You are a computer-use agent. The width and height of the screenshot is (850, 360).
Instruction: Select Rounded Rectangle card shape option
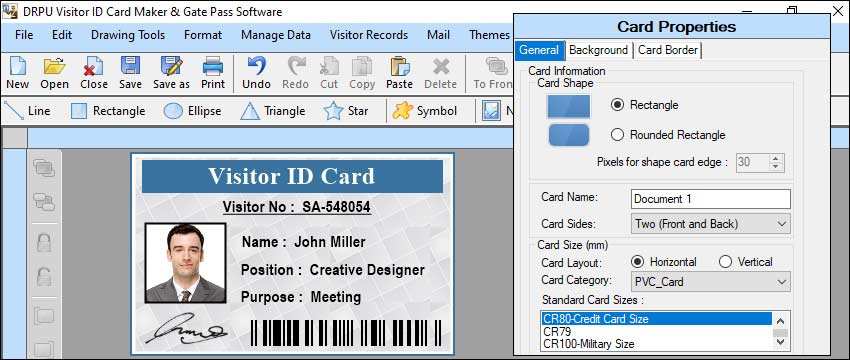(617, 135)
